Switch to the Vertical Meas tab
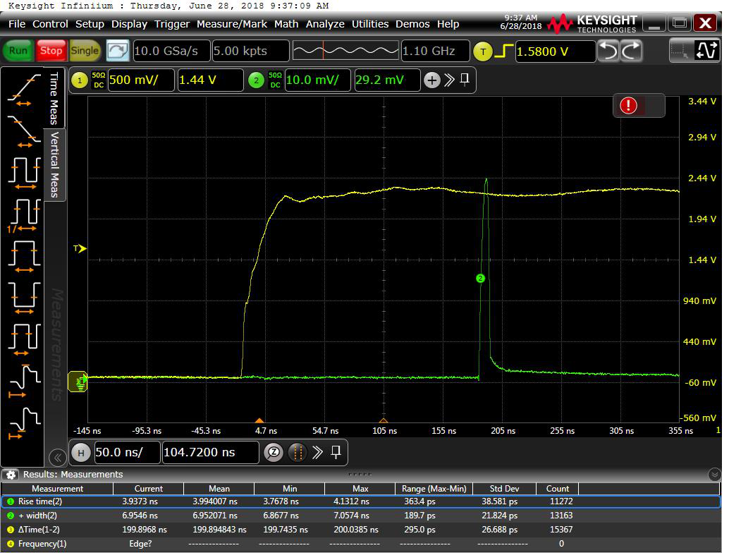 (x=55, y=164)
